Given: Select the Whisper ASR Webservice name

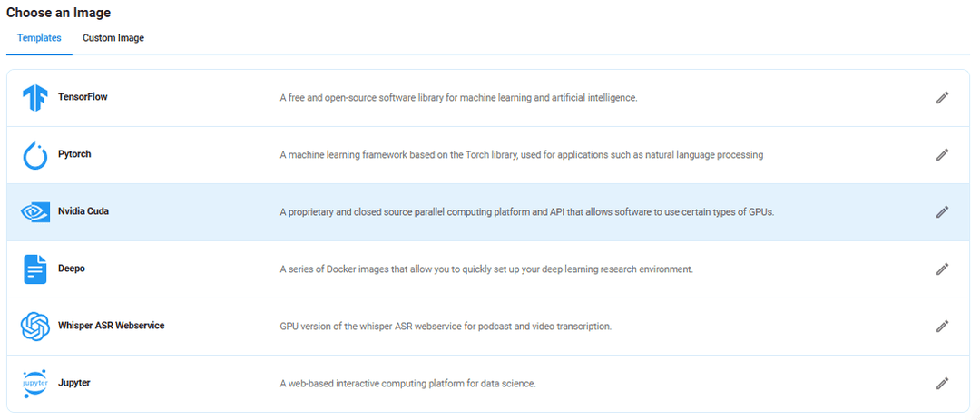Looking at the screenshot, I should 111,326.
